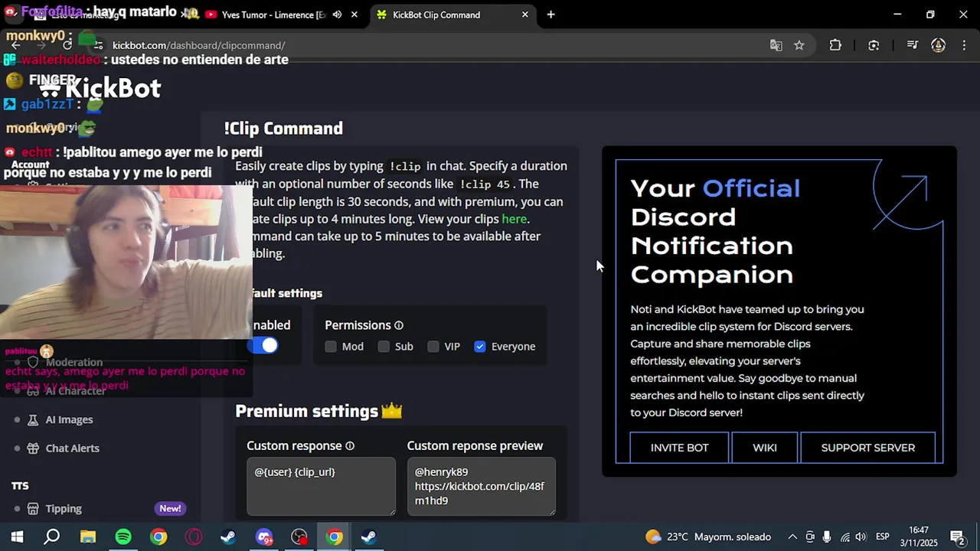Click the Custom response text field
The height and width of the screenshot is (551, 980).
[x=321, y=486]
